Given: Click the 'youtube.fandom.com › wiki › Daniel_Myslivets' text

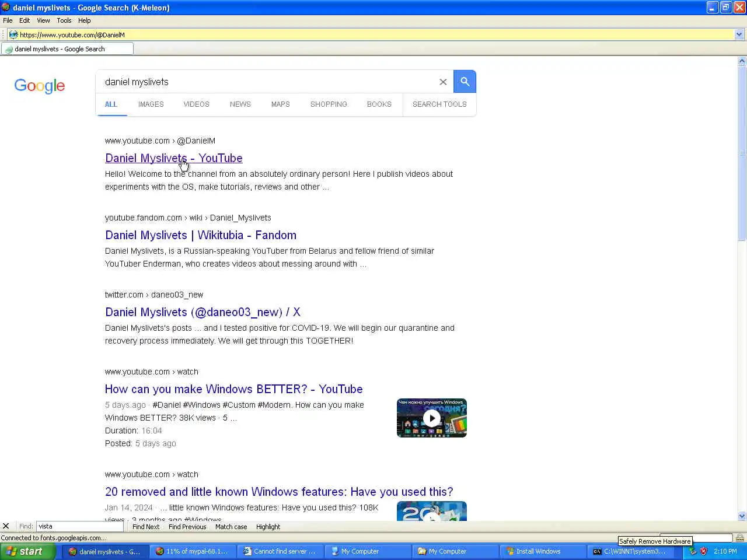Looking at the screenshot, I should [x=188, y=218].
